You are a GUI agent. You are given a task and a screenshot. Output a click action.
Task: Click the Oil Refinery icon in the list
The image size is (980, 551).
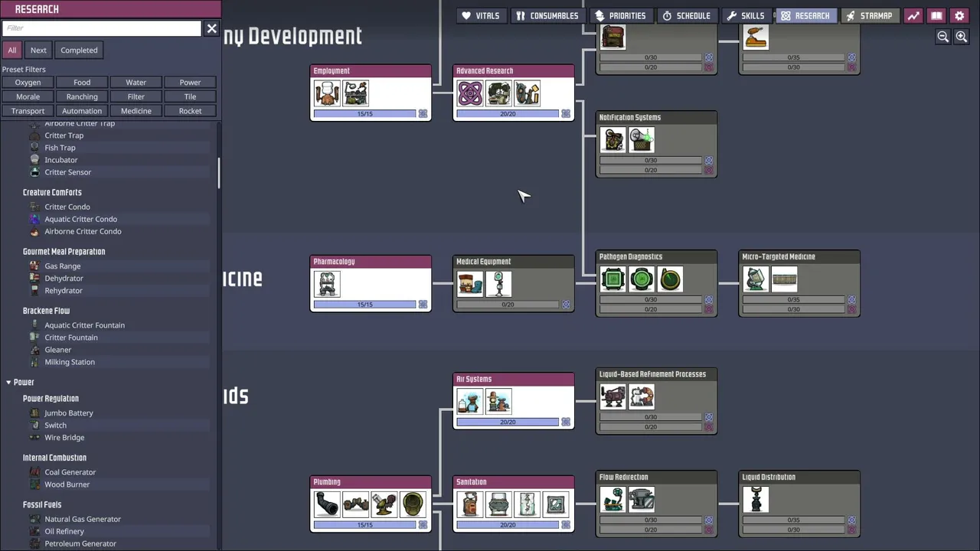point(34,531)
